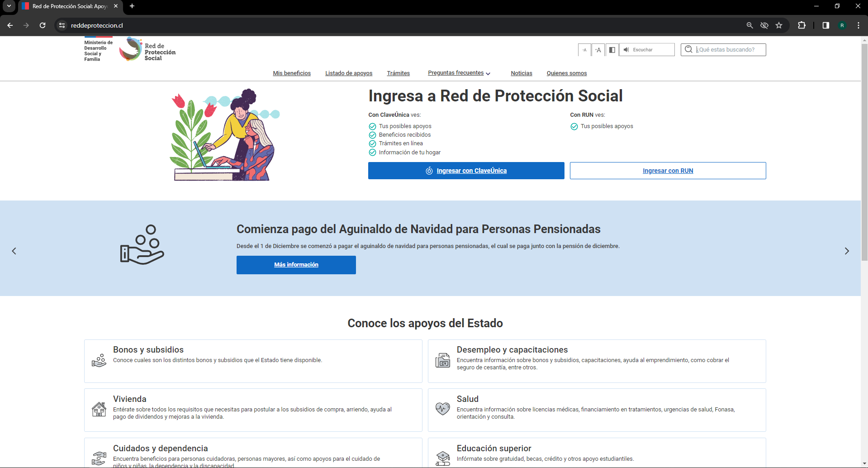Open the tab search chevron
The height and width of the screenshot is (468, 868).
coord(9,6)
